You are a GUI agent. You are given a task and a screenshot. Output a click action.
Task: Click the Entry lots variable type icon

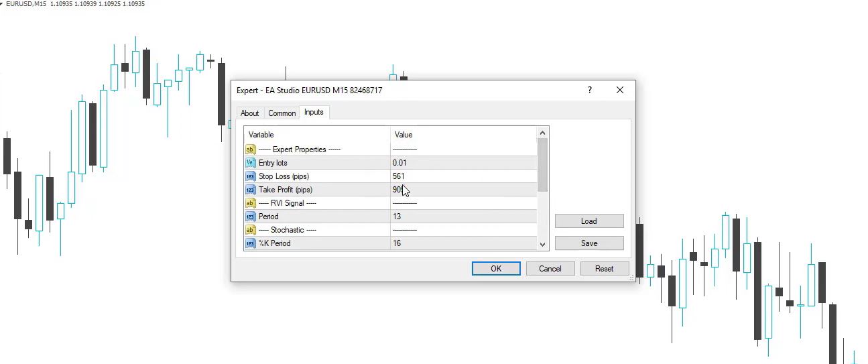tap(251, 163)
